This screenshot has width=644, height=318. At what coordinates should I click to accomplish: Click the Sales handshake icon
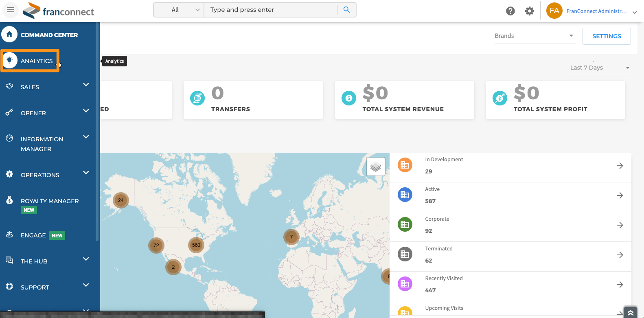tap(9, 86)
